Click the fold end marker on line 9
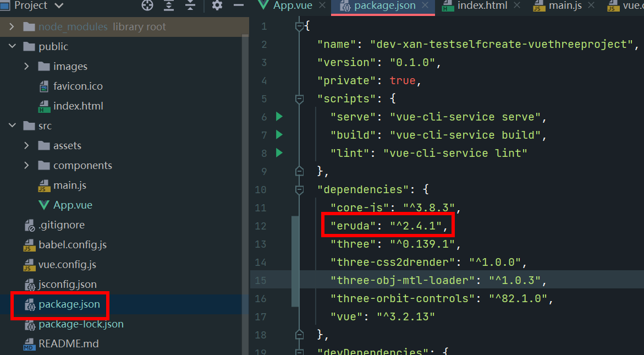The image size is (644, 355). pos(299,171)
